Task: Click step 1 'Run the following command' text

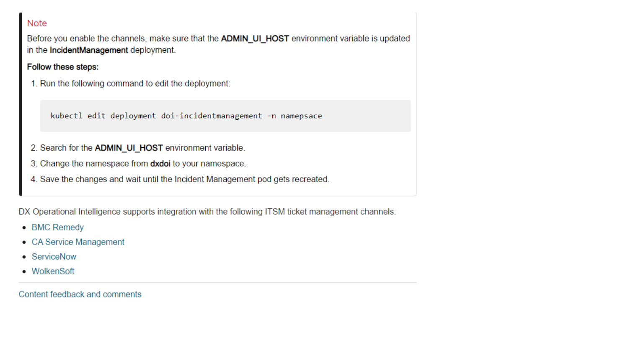Action: (135, 84)
